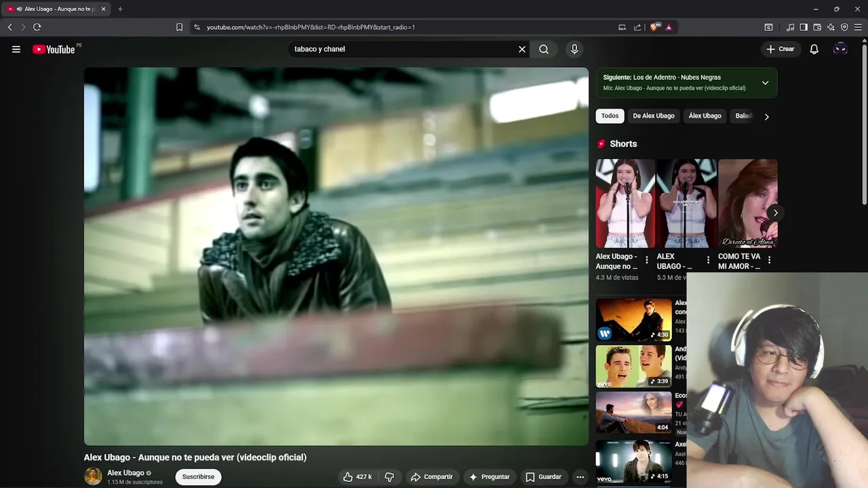Open the browser main menu

(x=858, y=27)
